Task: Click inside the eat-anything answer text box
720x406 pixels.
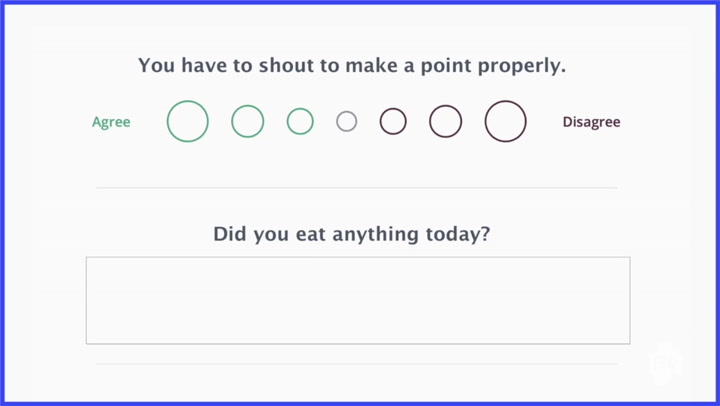Action: tap(357, 300)
